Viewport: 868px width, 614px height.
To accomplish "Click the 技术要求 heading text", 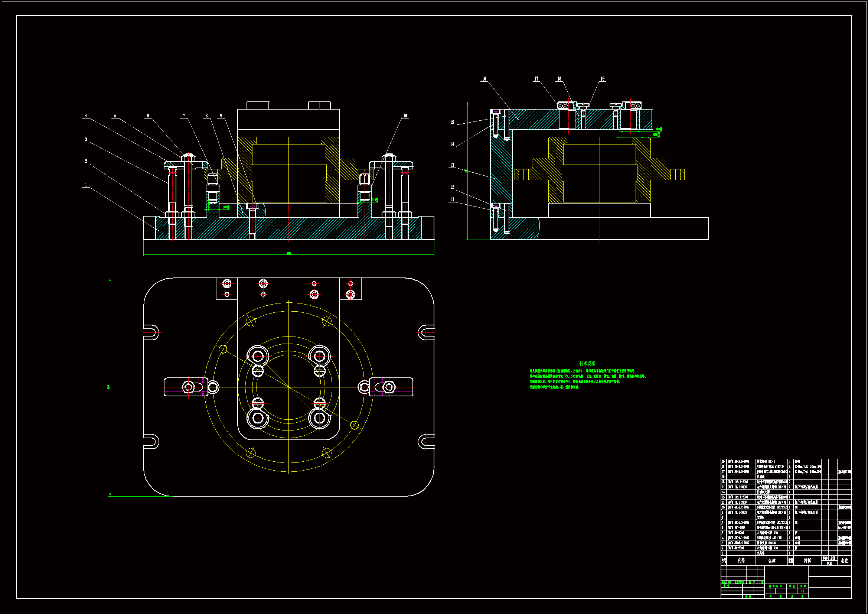I will point(587,363).
